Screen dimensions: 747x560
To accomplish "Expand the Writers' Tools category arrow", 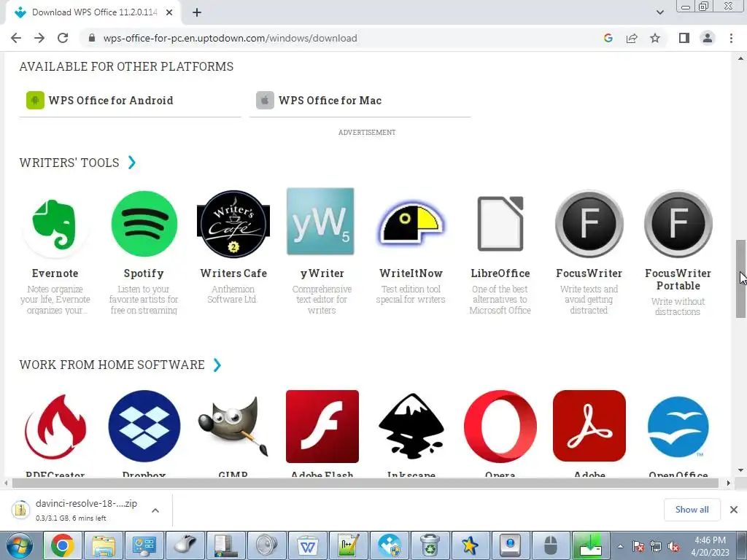I will [x=132, y=163].
